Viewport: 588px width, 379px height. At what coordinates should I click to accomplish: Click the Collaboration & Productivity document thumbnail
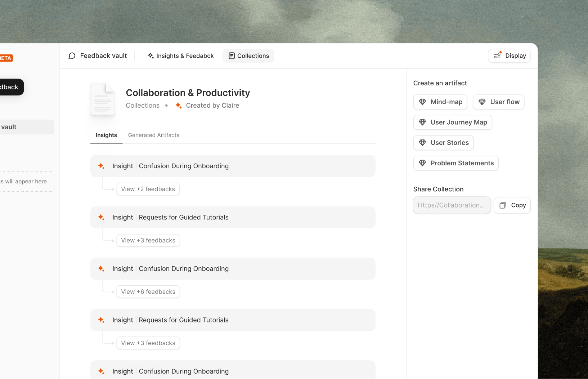[103, 99]
